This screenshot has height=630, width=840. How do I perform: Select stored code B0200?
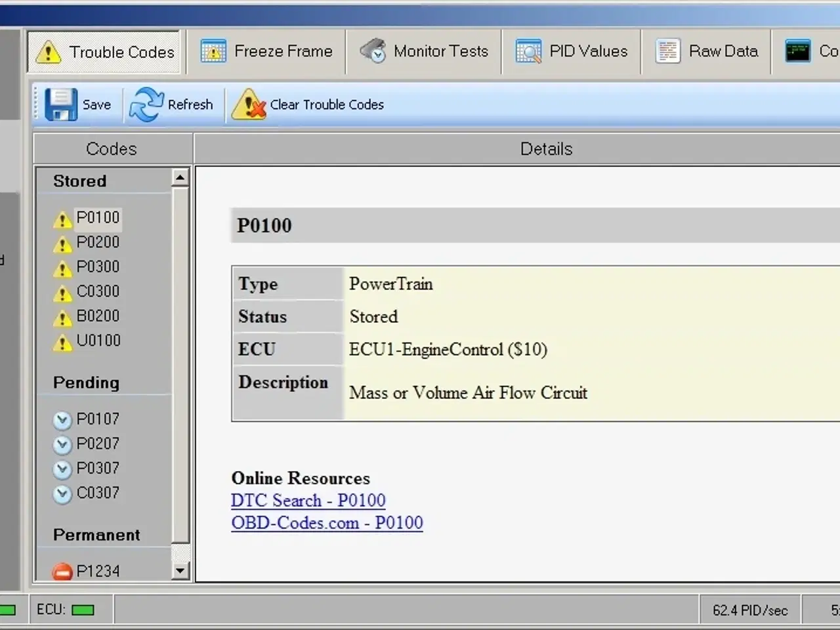(x=98, y=316)
